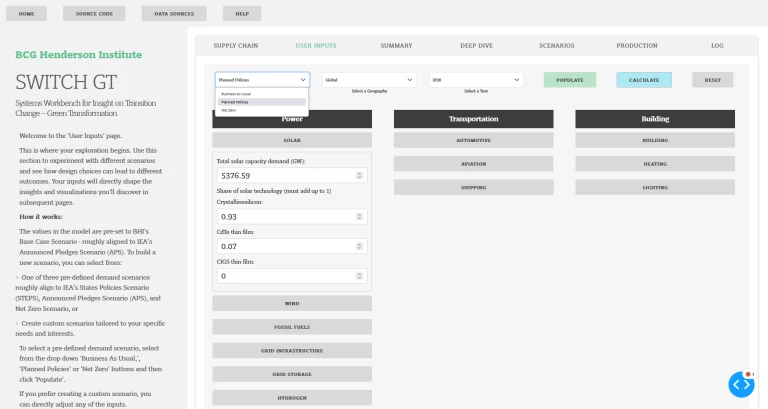This screenshot has height=409, width=768.
Task: Open the Scenarios tab
Action: (556, 46)
